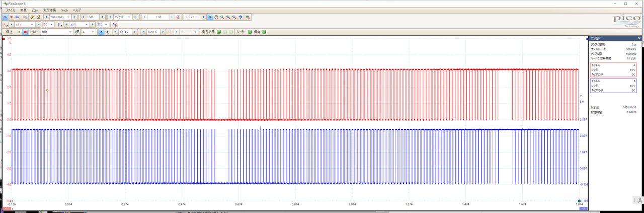Toggle rising edge trigger button
Viewport: 644px width, 213px height.
101,32
